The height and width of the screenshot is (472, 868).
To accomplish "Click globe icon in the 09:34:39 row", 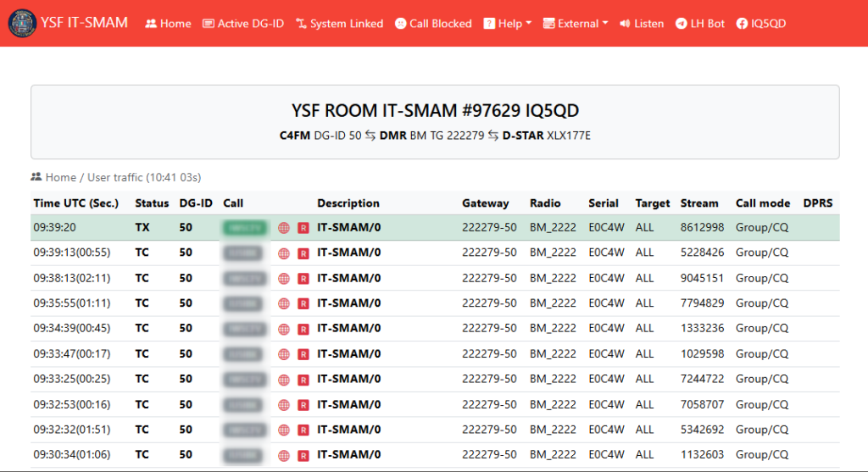I will pos(284,329).
